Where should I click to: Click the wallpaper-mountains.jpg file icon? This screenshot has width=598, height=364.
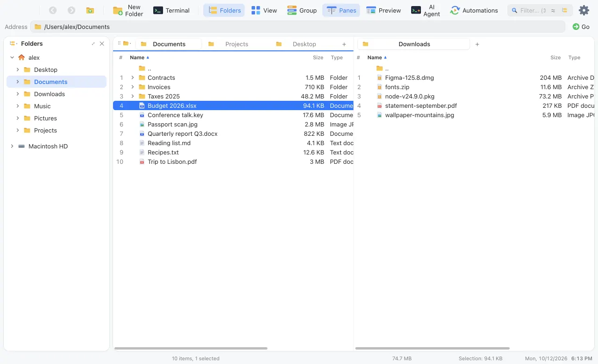(380, 115)
